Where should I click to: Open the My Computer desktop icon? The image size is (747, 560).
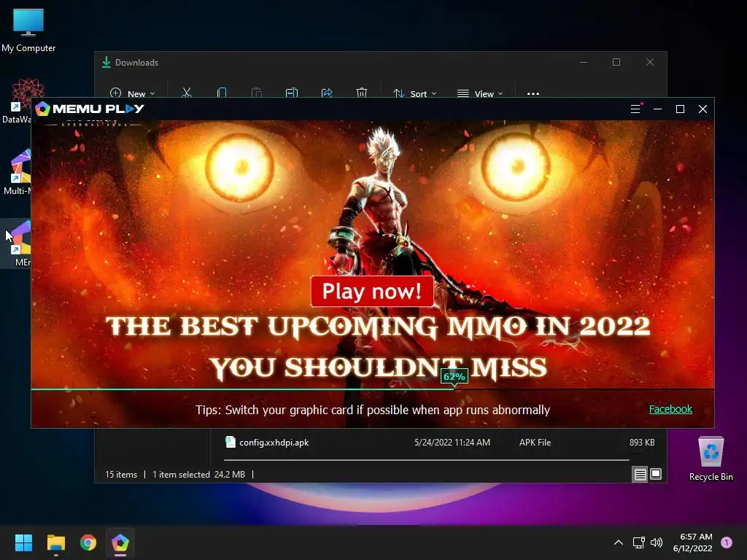pyautogui.click(x=28, y=31)
